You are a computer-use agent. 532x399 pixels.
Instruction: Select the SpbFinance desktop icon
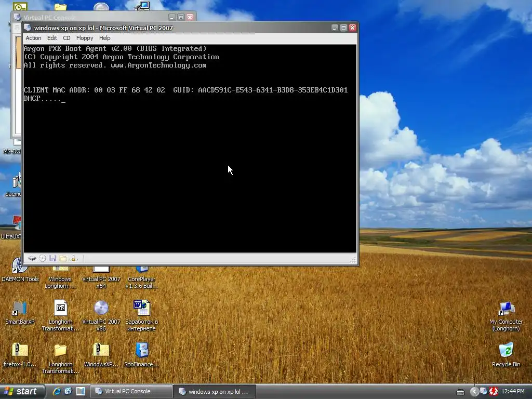coord(141,355)
